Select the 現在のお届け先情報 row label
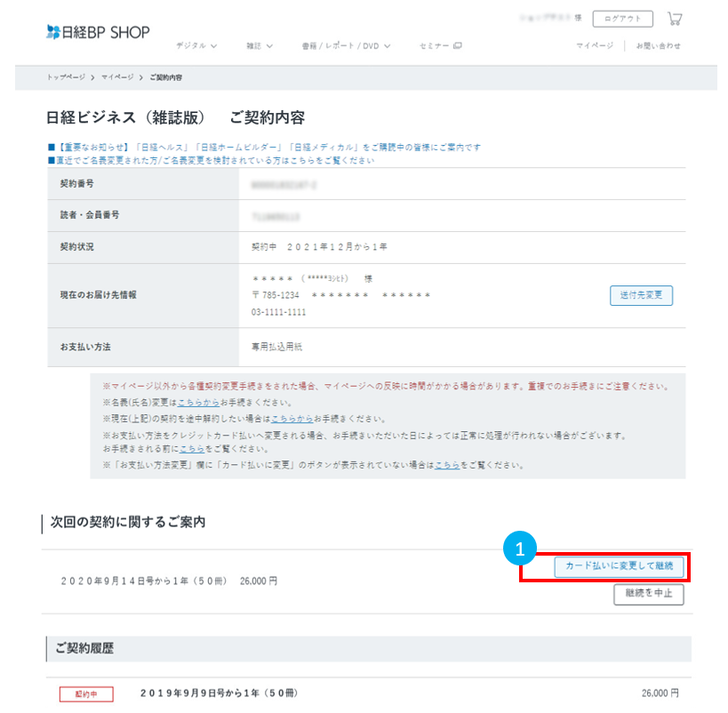 click(98, 295)
